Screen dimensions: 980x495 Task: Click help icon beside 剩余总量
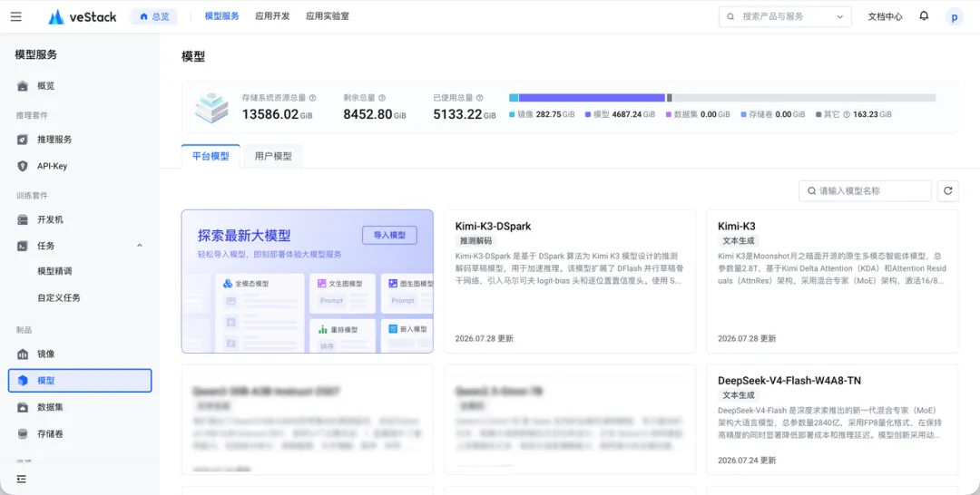click(382, 98)
